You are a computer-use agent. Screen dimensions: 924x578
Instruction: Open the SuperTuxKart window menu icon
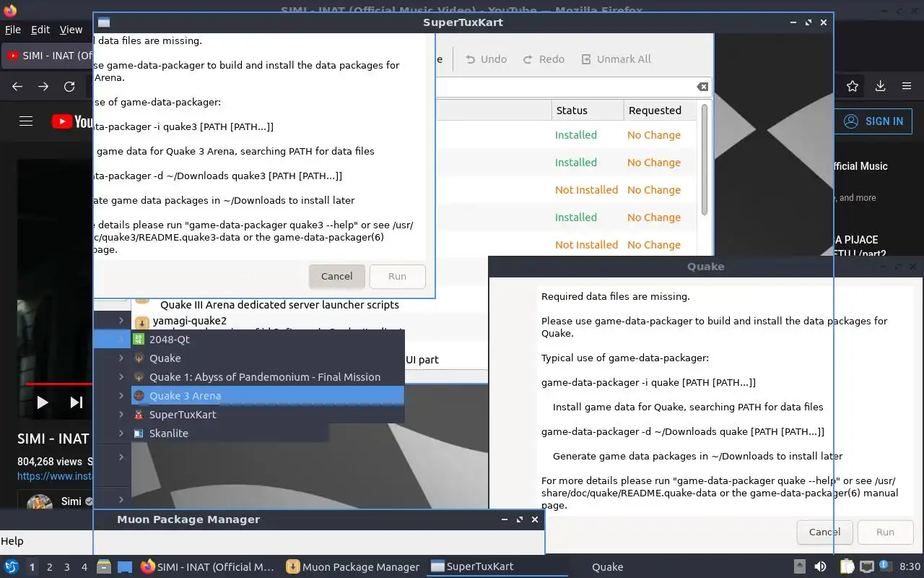coord(104,22)
